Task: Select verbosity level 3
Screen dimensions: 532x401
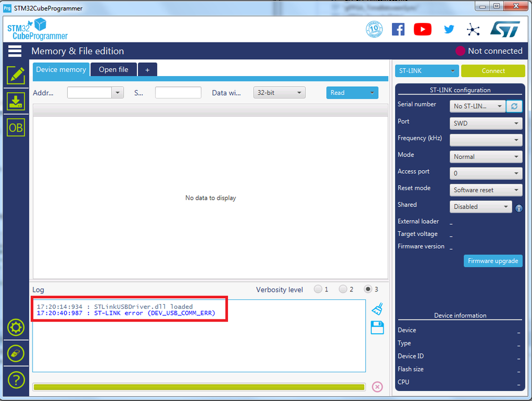Action: coord(368,289)
